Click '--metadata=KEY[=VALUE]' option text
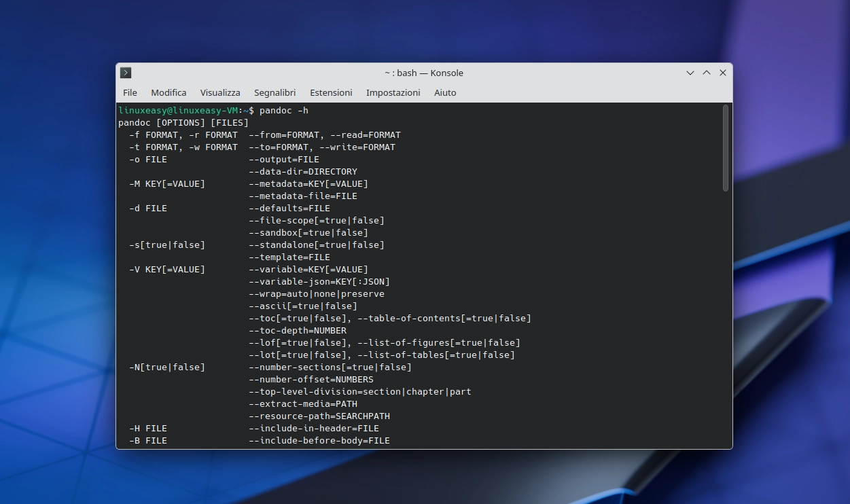850x504 pixels. point(308,183)
